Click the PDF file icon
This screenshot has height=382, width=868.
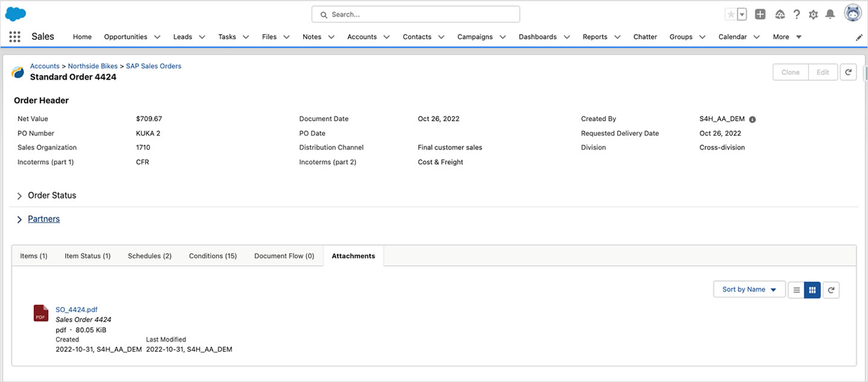click(40, 313)
